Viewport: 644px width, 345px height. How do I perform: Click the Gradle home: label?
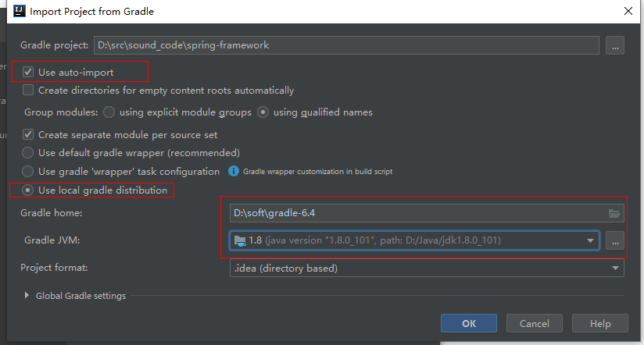[x=52, y=213]
